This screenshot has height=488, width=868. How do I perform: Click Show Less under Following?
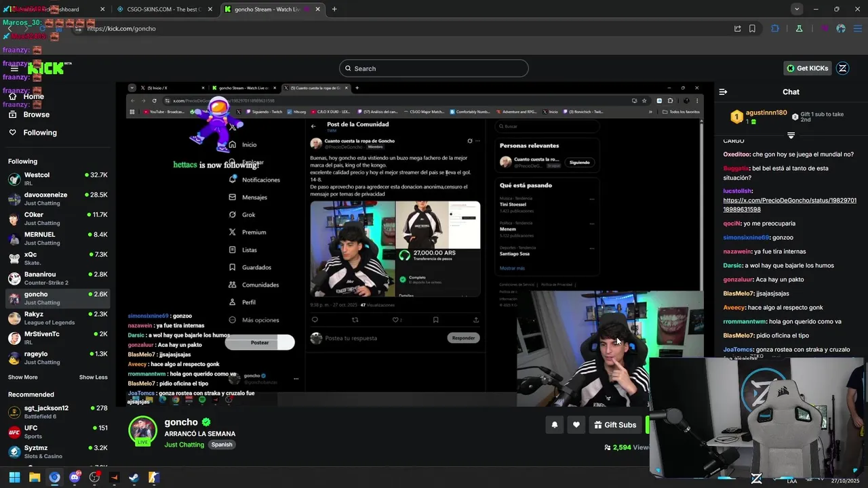(x=94, y=378)
